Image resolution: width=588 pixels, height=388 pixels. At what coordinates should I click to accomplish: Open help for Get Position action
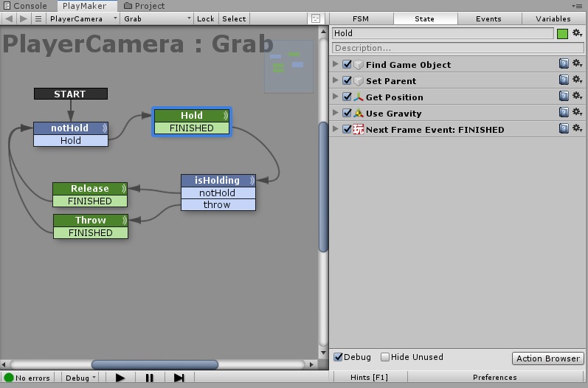click(564, 96)
